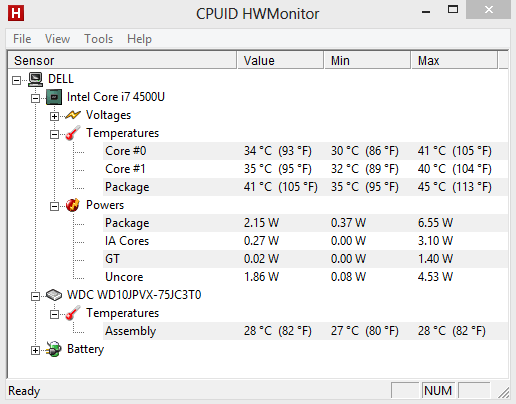Open the Tools menu
Viewport: 516px width, 404px height.
(x=98, y=39)
